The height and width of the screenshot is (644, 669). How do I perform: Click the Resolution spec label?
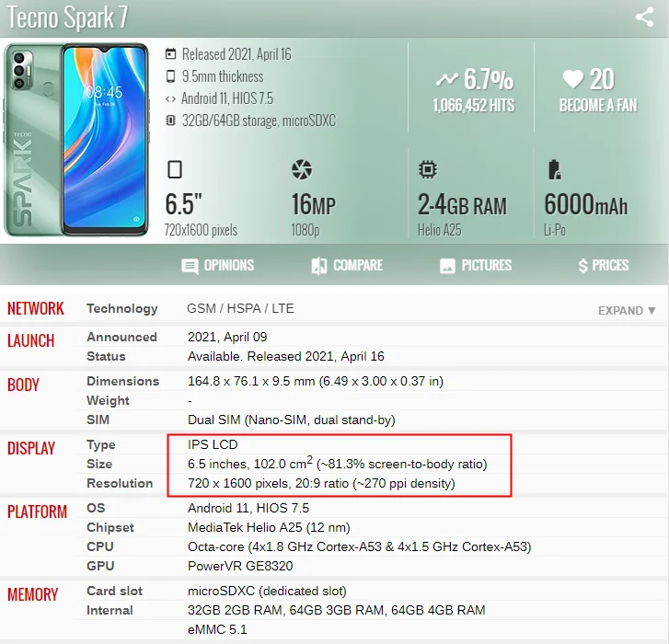pyautogui.click(x=120, y=483)
